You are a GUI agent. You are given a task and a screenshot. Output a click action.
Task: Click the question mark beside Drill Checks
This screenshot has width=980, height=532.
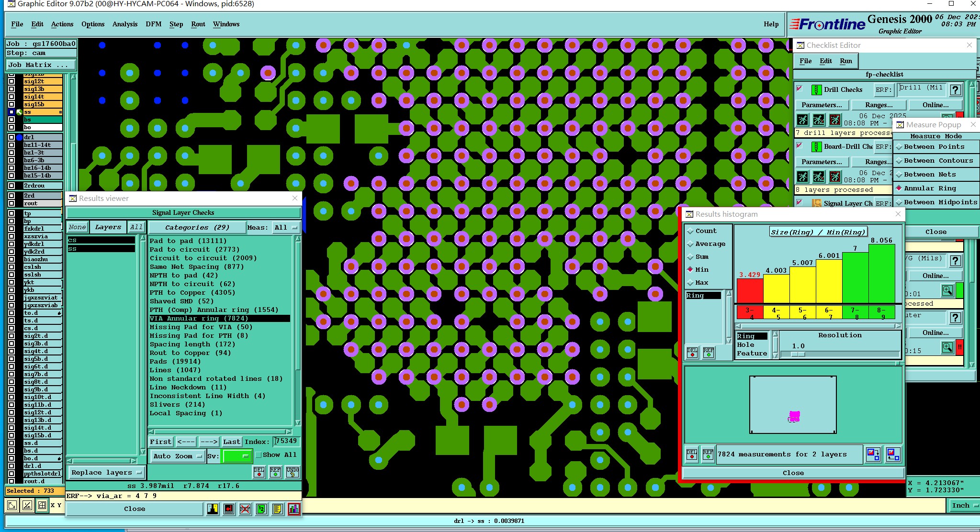pyautogui.click(x=955, y=90)
